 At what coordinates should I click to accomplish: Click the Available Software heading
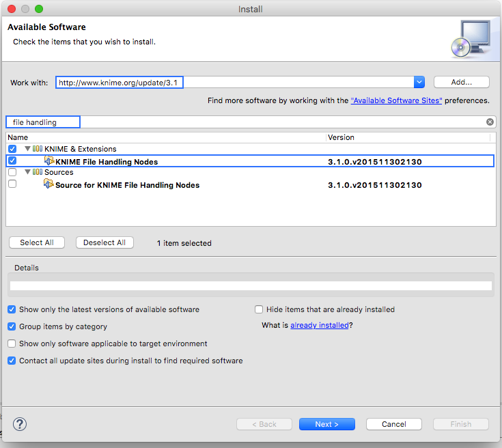46,27
